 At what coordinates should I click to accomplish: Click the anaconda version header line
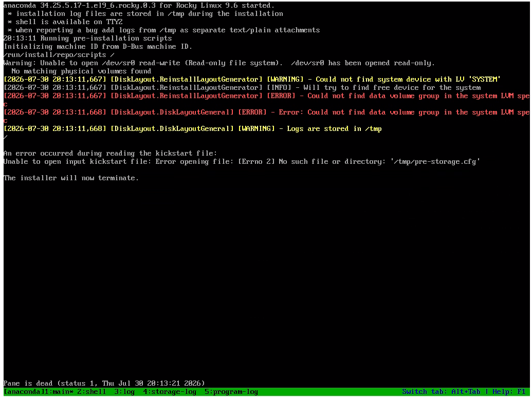(139, 6)
